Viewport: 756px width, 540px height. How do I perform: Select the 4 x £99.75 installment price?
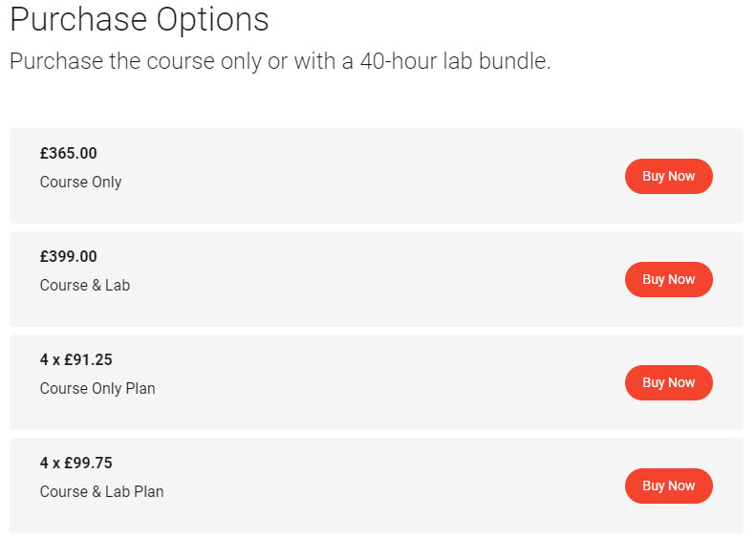pos(76,463)
